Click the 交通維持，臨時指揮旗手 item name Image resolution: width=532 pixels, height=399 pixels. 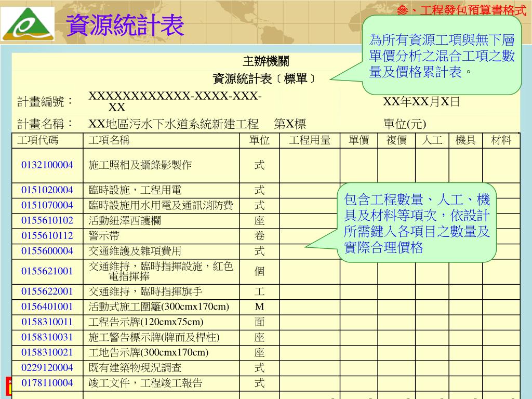(x=145, y=291)
